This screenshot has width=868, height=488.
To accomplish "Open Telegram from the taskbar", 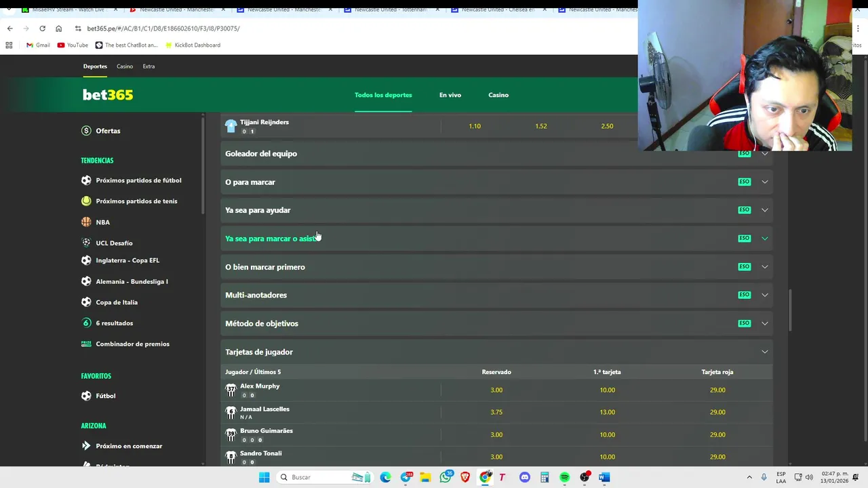I will 406,477.
